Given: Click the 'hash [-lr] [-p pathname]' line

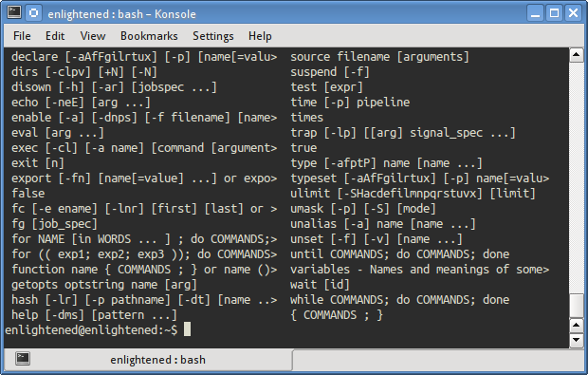Looking at the screenshot, I should [144, 300].
